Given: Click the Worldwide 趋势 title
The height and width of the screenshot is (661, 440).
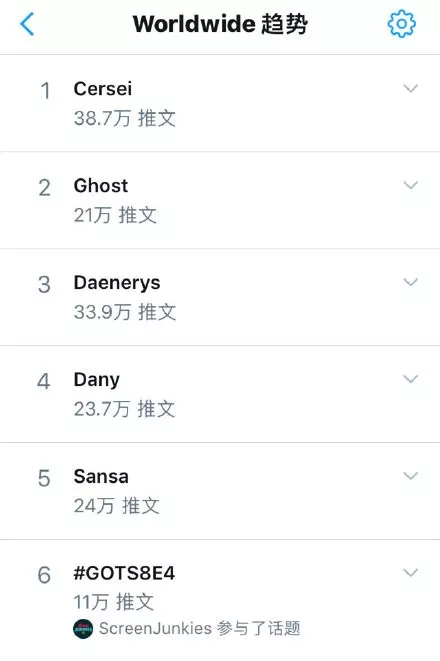Looking at the screenshot, I should coord(220,24).
